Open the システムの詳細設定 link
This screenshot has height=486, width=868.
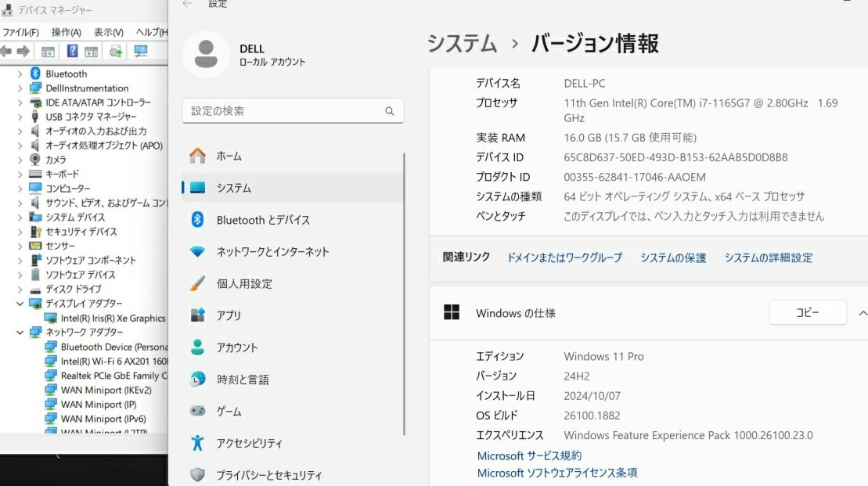pyautogui.click(x=768, y=257)
